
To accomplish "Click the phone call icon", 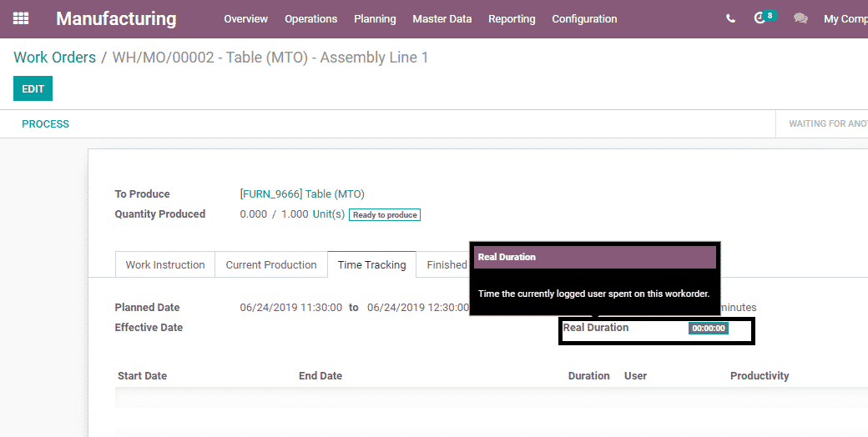I will pyautogui.click(x=730, y=18).
